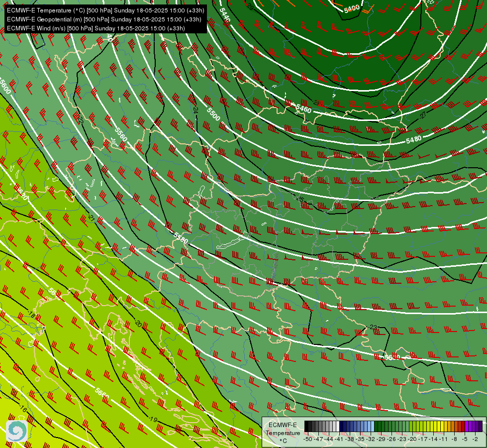This screenshot has width=487, height=448.
Task: Click the 5500 geopotential contour label
Action: point(213,114)
